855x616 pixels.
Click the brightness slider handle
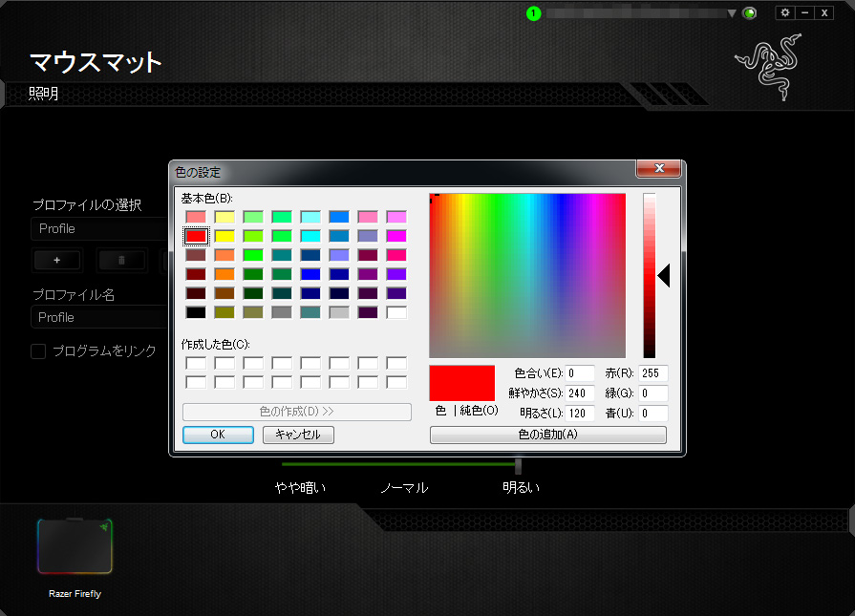(518, 466)
